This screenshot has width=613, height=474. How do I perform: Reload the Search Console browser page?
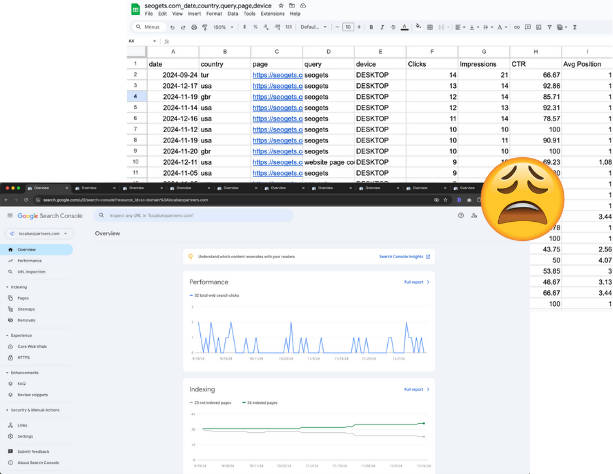pyautogui.click(x=26, y=200)
